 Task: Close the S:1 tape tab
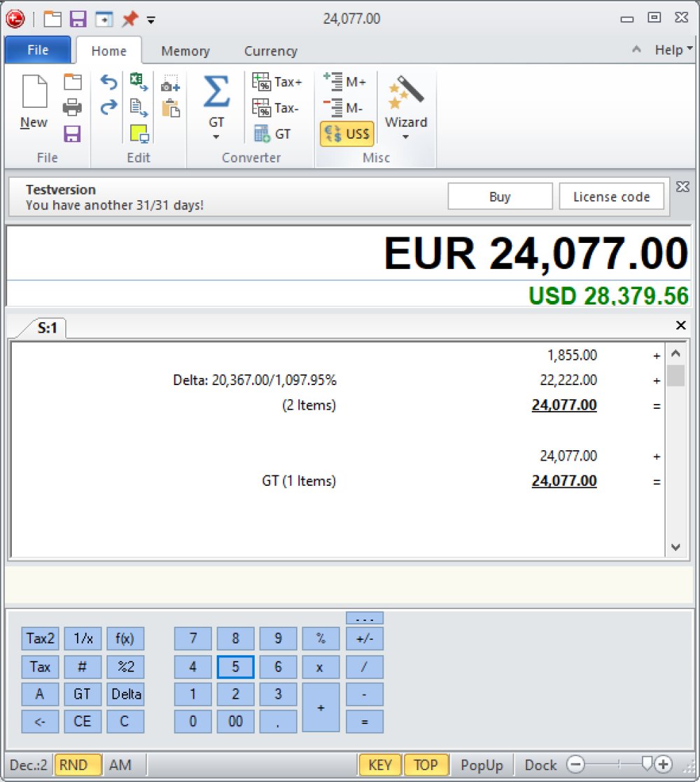pyautogui.click(x=680, y=325)
